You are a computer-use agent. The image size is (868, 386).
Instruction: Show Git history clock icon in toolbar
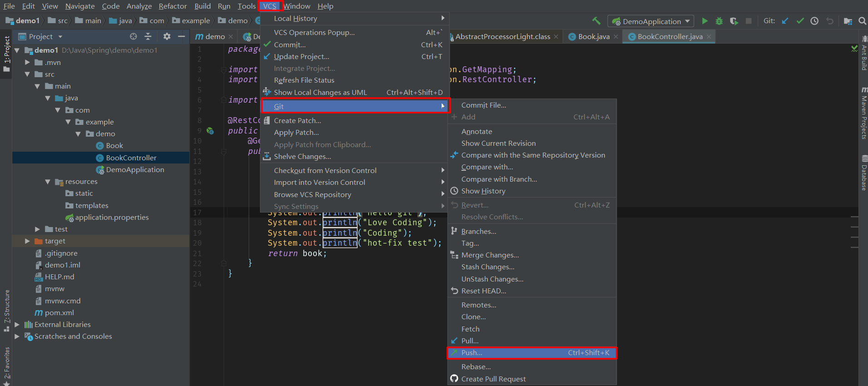814,21
